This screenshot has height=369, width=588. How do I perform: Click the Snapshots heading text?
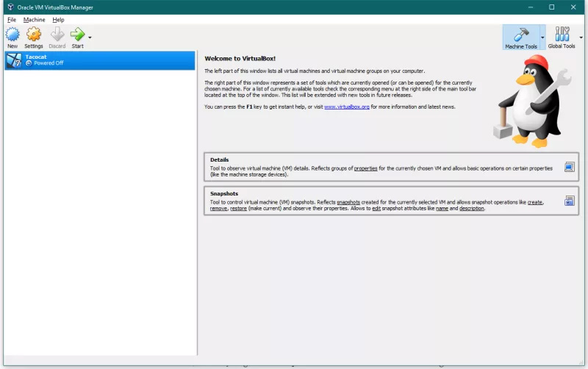click(224, 193)
